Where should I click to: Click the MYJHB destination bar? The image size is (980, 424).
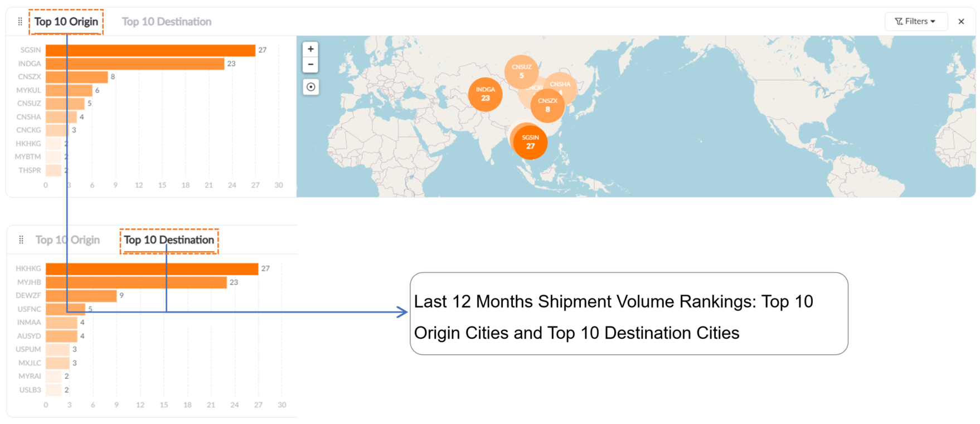point(136,282)
